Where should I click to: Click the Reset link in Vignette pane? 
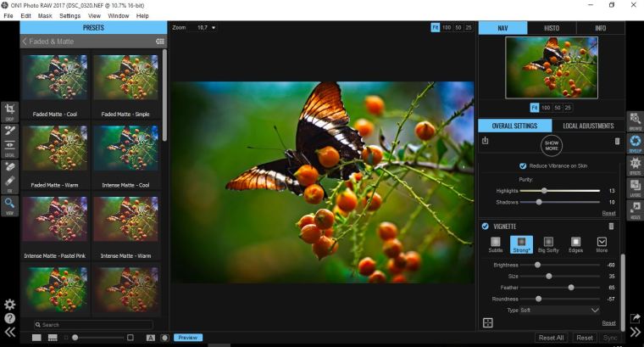(608, 322)
